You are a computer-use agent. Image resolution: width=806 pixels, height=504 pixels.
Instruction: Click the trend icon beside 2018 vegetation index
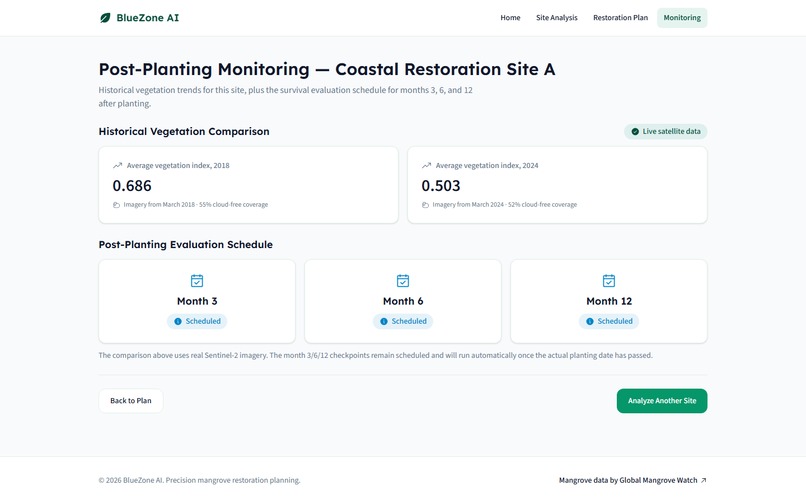click(118, 166)
